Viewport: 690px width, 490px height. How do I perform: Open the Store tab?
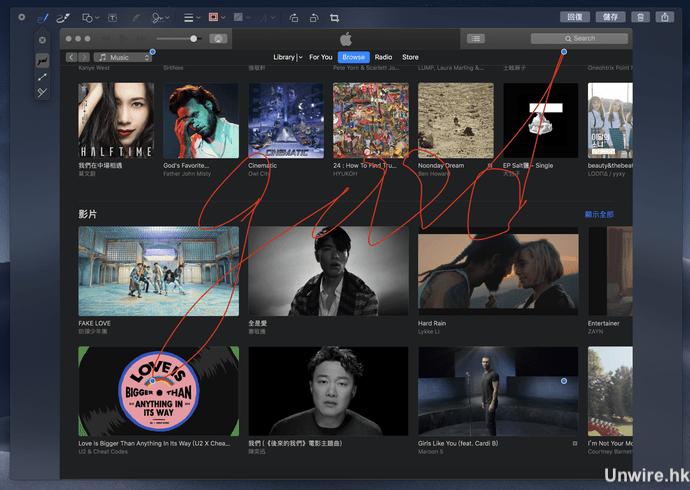click(410, 57)
